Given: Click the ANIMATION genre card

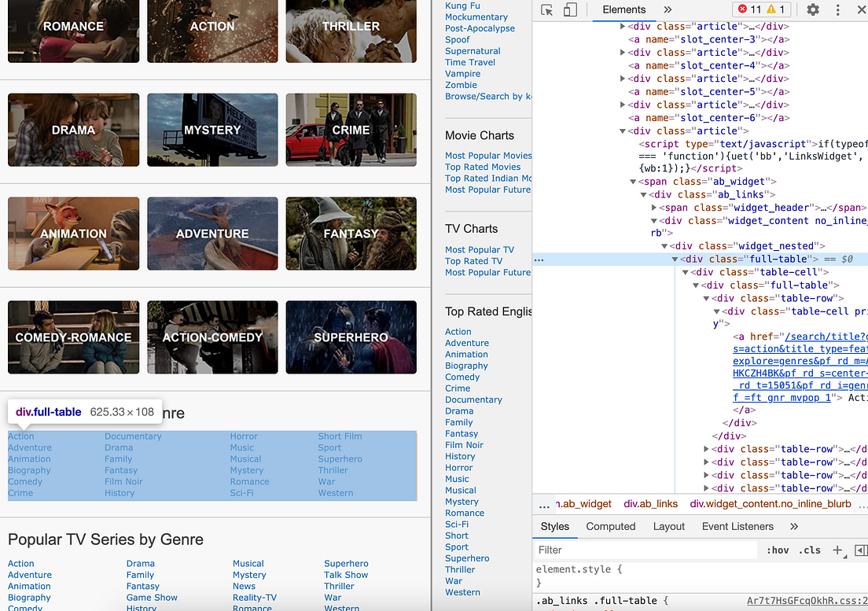Looking at the screenshot, I should (x=73, y=234).
